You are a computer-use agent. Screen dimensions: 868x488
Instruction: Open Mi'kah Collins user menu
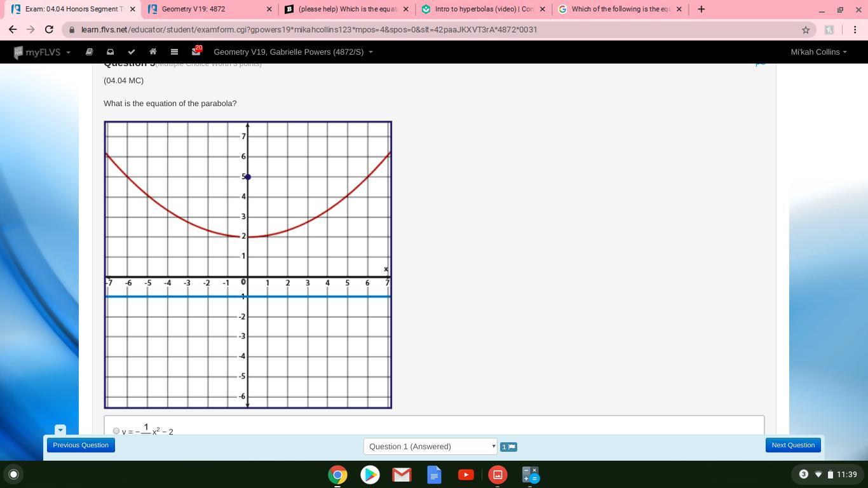click(818, 52)
